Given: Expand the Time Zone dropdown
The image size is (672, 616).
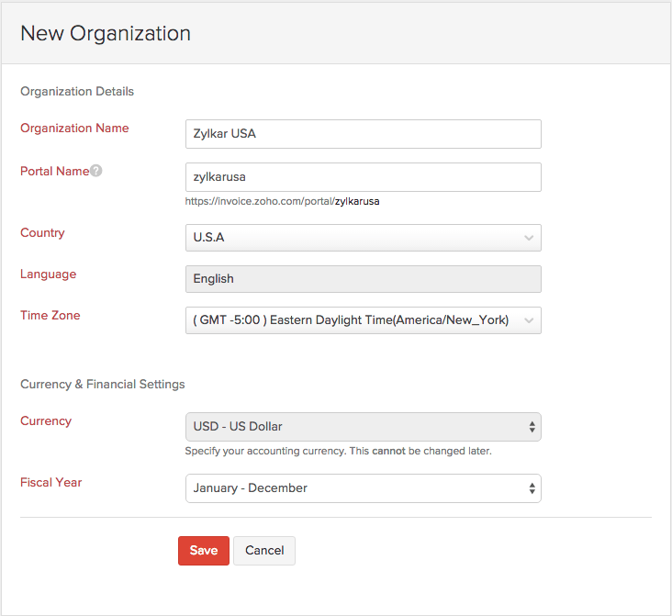Looking at the screenshot, I should point(363,320).
